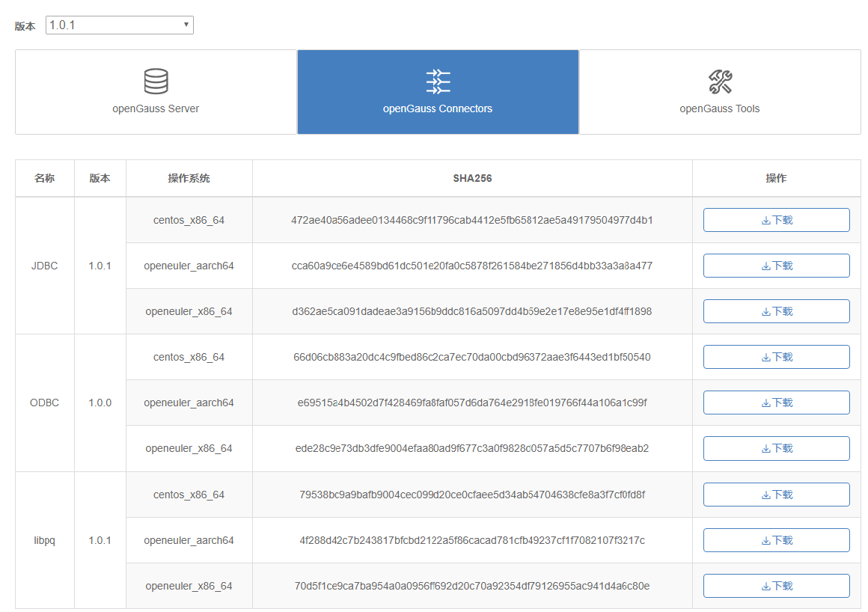
Task: Click the download icon for ODBC openeuler_aarch64
Action: [766, 403]
